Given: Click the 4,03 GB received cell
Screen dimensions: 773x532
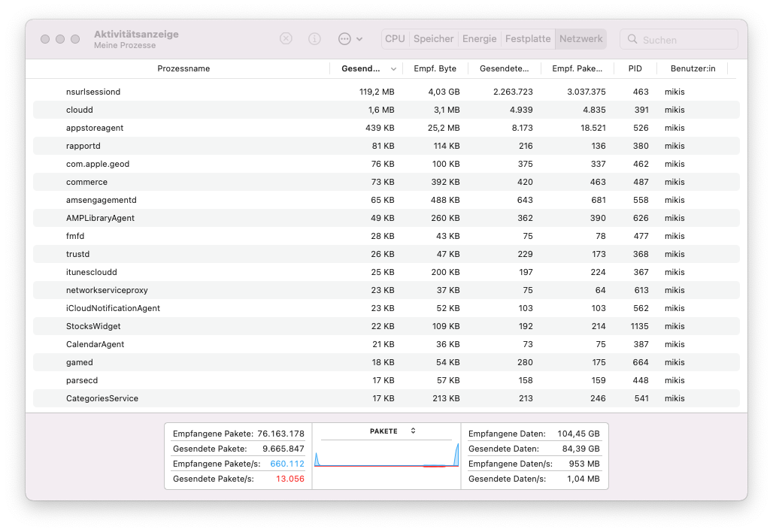Looking at the screenshot, I should click(x=444, y=92).
